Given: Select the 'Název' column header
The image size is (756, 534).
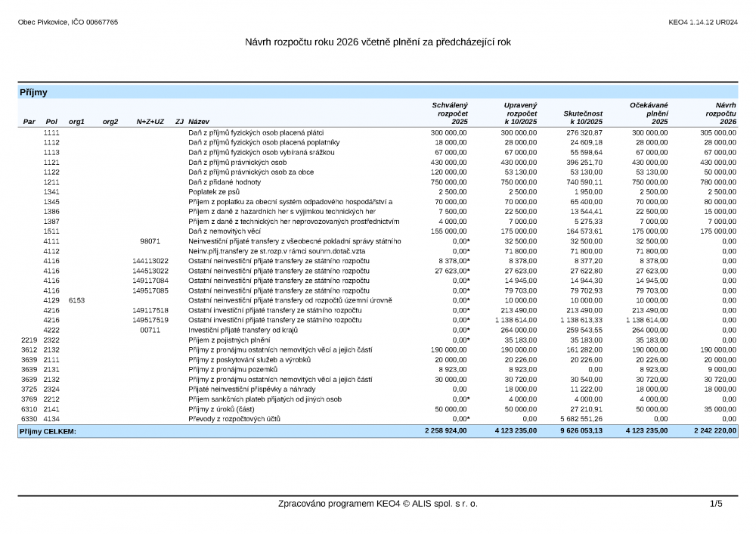Looking at the screenshot, I should coord(200,122).
